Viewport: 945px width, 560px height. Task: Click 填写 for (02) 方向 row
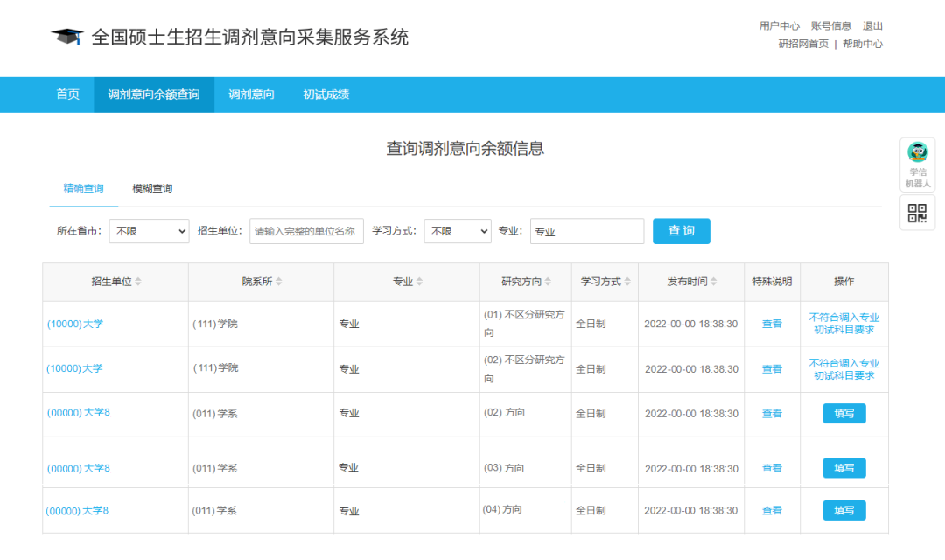pos(843,414)
